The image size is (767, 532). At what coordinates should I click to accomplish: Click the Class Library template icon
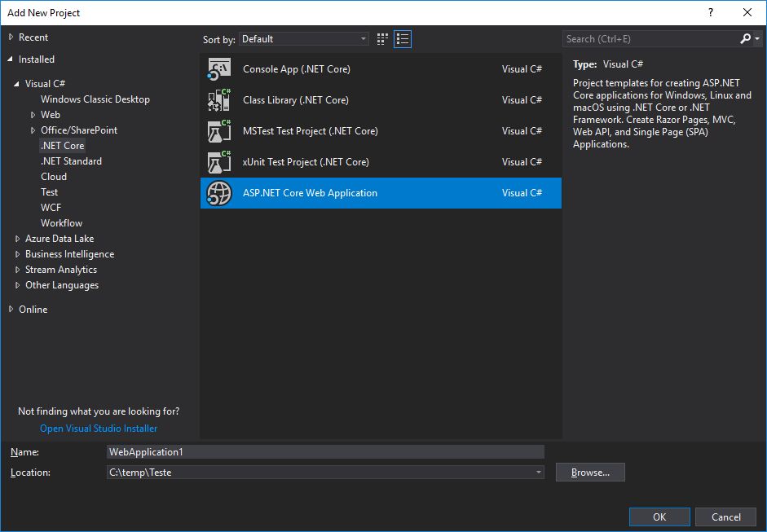[218, 99]
